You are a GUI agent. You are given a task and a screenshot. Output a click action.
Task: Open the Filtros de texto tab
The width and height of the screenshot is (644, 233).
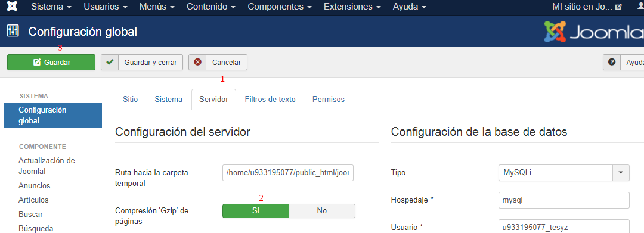270,100
